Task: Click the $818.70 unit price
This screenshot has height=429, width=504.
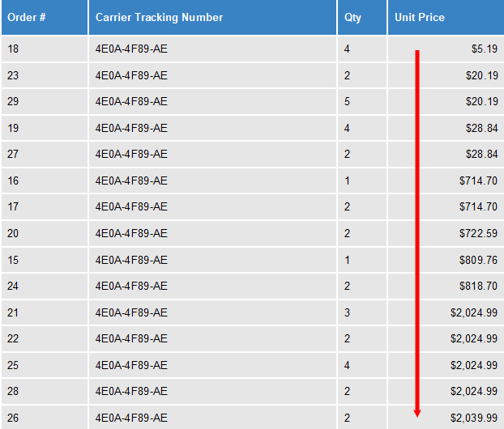Action: 479,286
